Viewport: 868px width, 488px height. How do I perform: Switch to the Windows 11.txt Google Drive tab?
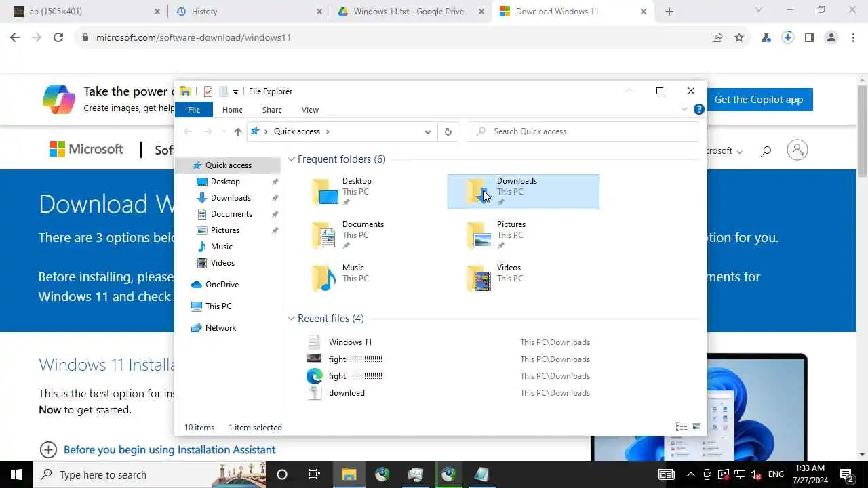412,12
